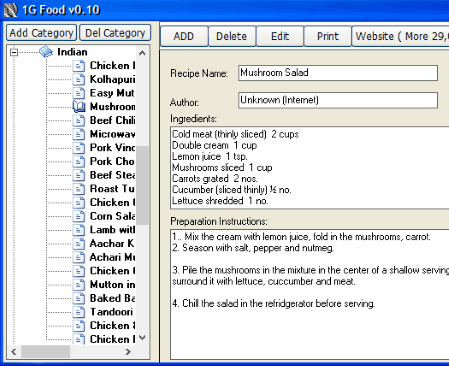Collapse the Indian category tree node
Screen dimensions: 449x366
[x=14, y=52]
